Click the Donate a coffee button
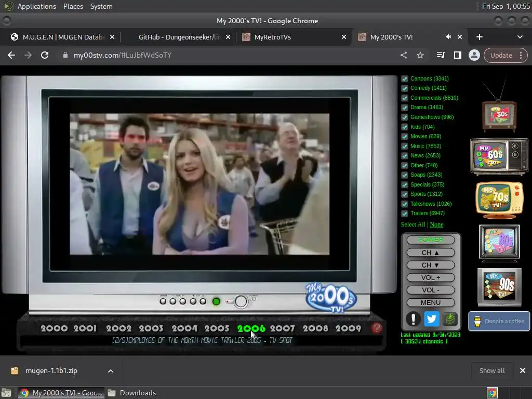The image size is (532, 399). 499,321
